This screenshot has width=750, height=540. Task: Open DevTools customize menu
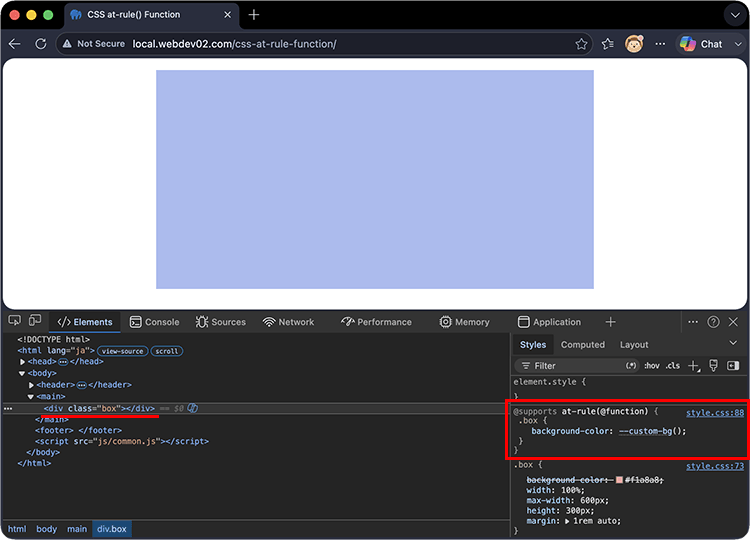click(x=693, y=322)
